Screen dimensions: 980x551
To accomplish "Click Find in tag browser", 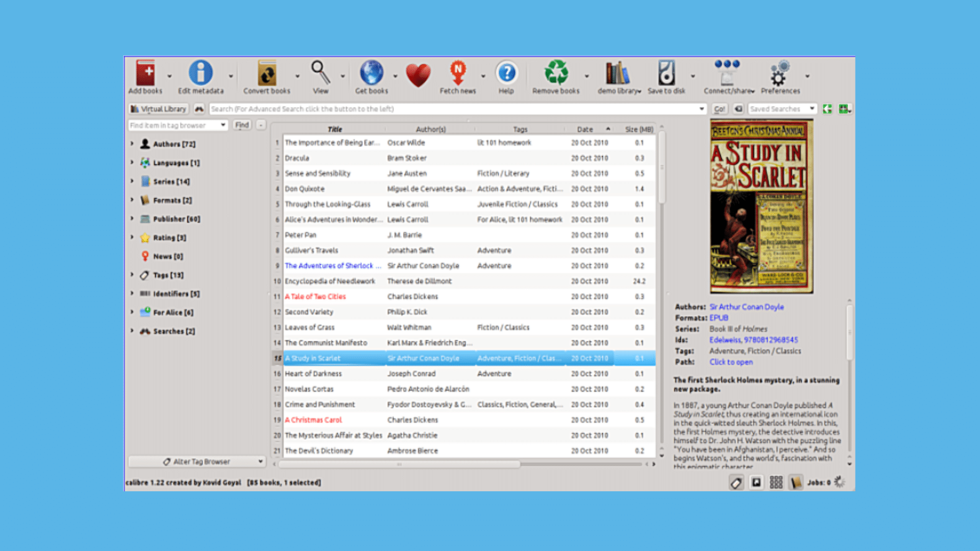I will (242, 125).
